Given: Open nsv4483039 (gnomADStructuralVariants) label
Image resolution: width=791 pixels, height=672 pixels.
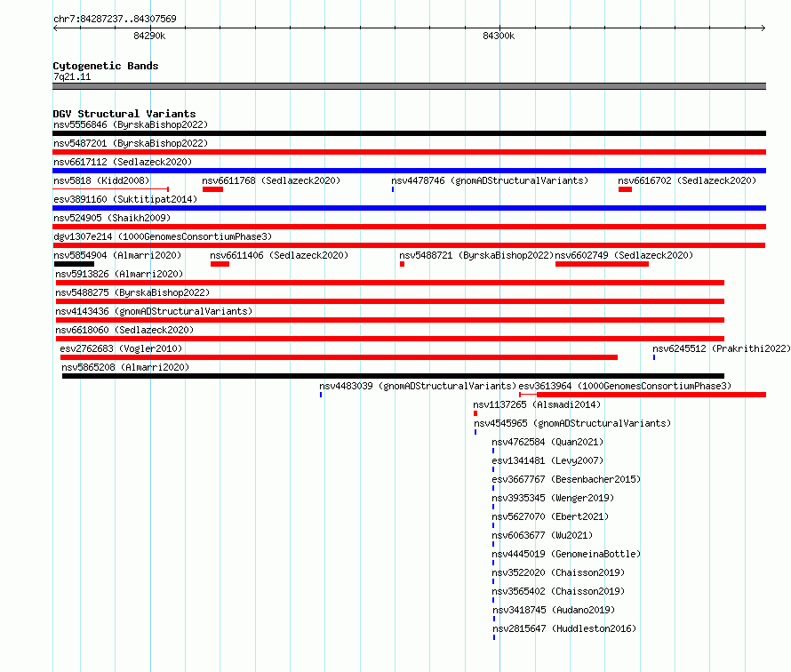Looking at the screenshot, I should tap(418, 386).
